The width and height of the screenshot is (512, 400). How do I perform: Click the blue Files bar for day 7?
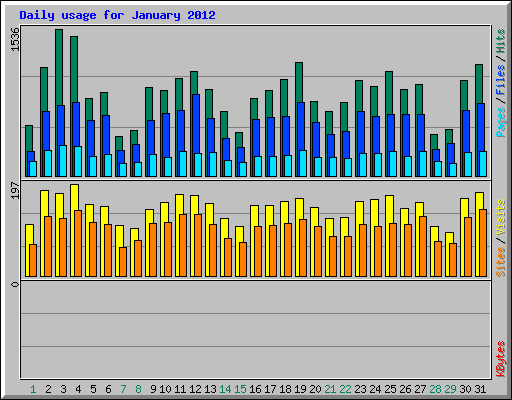pos(121,156)
